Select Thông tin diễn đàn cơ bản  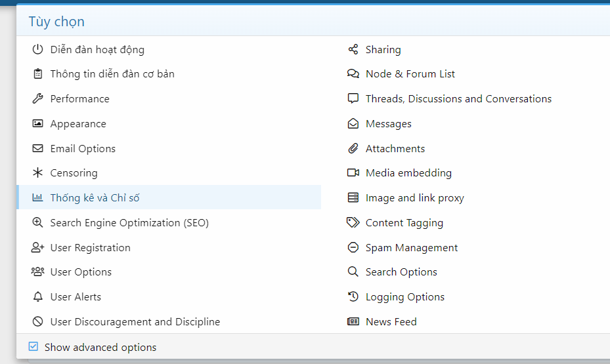click(x=112, y=74)
